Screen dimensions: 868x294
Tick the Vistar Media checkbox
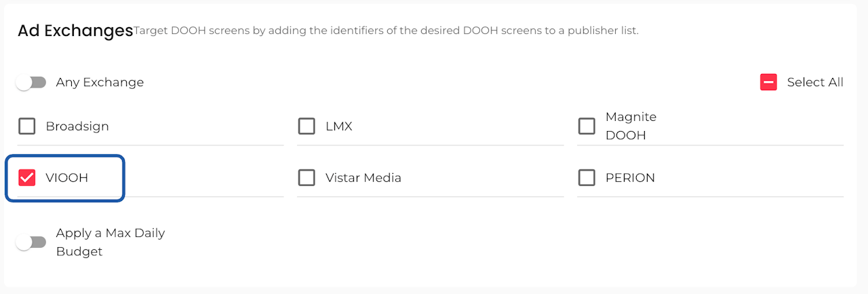pyautogui.click(x=307, y=178)
